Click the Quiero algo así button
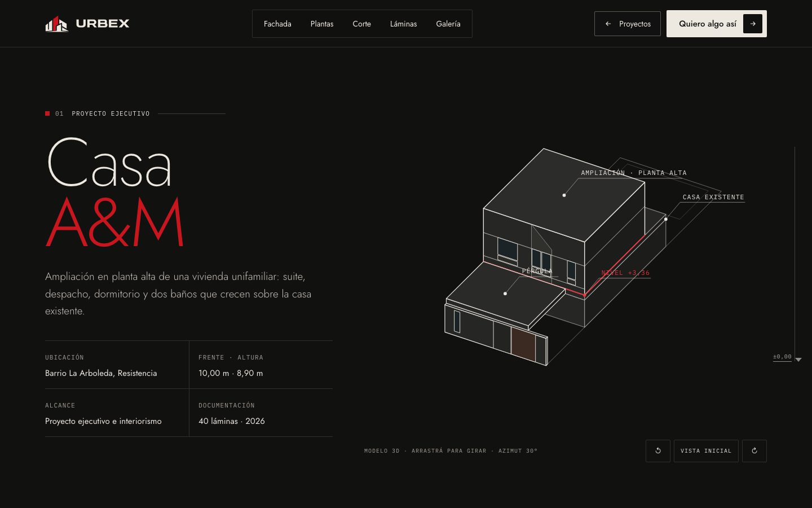The image size is (812, 508). (717, 24)
